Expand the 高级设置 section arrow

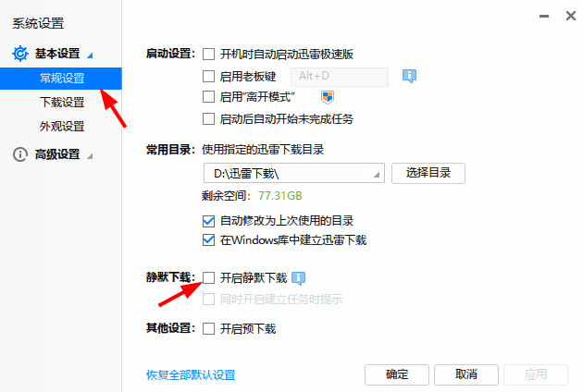90,155
